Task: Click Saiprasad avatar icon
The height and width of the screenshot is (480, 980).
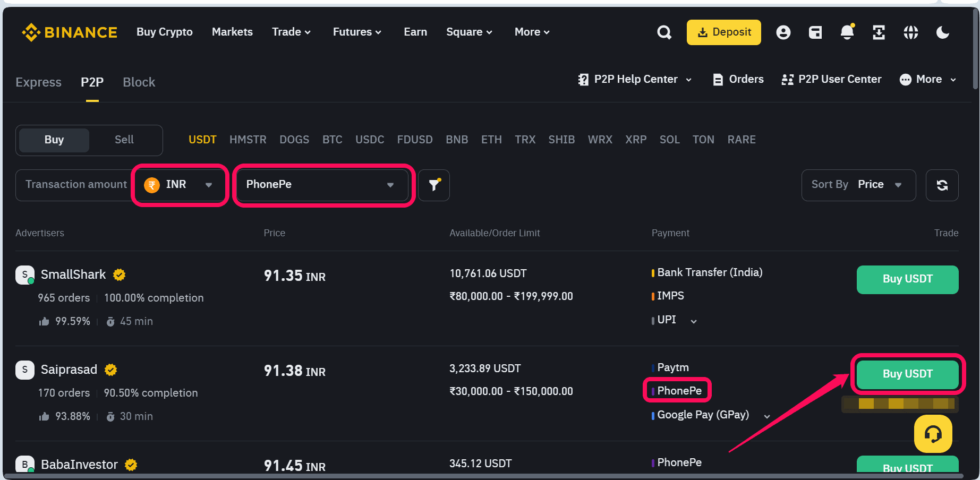Action: pos(25,370)
